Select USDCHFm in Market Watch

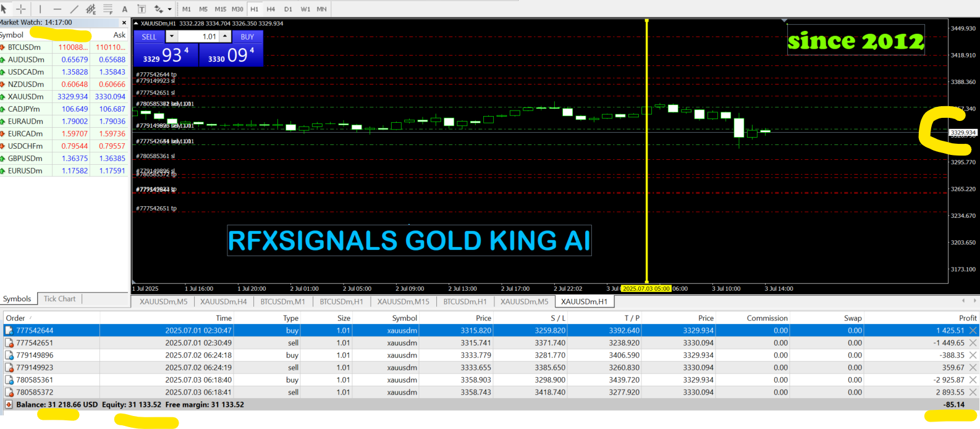[25, 146]
